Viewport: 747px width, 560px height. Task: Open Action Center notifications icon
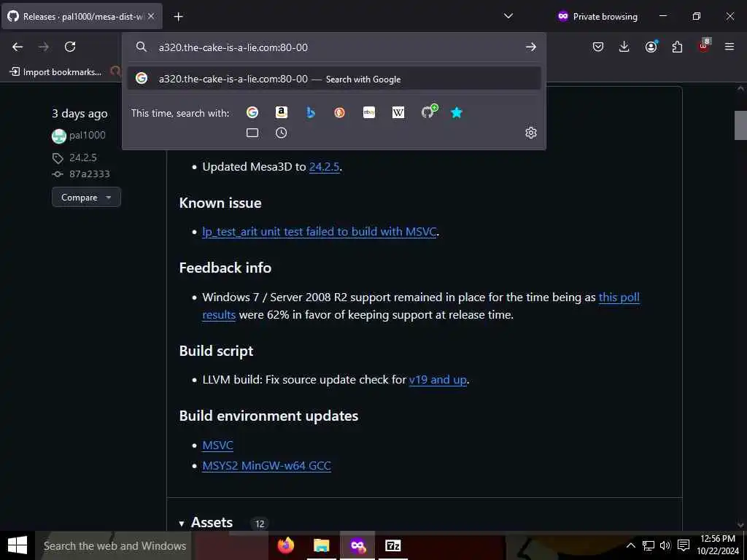point(684,545)
